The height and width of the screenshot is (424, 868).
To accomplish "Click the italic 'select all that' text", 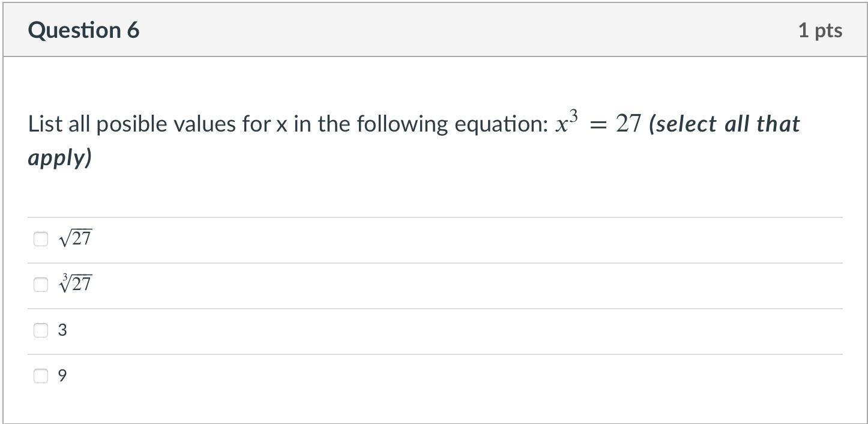I will point(725,124).
